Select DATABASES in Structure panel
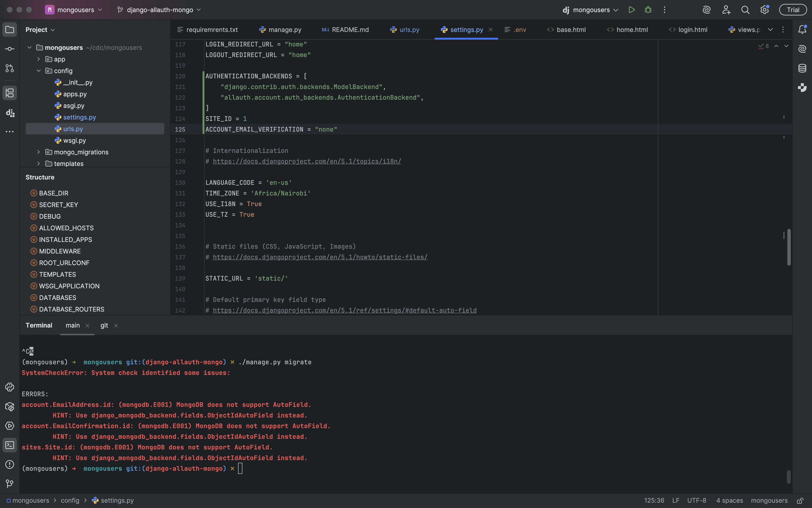The height and width of the screenshot is (508, 812). (x=58, y=298)
